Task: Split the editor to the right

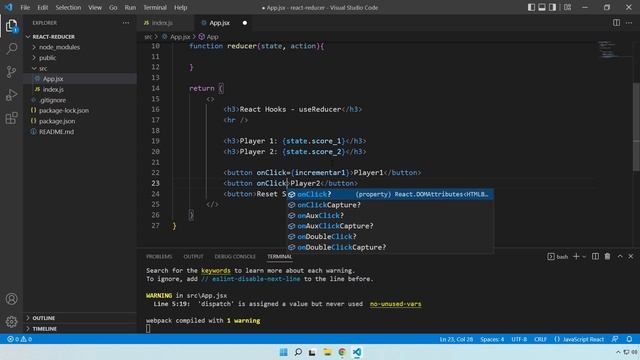Action: click(616, 23)
